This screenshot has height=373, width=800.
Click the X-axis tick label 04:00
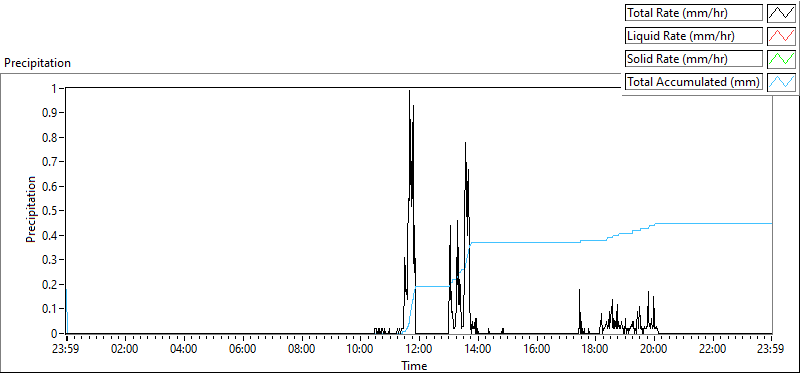click(x=184, y=350)
